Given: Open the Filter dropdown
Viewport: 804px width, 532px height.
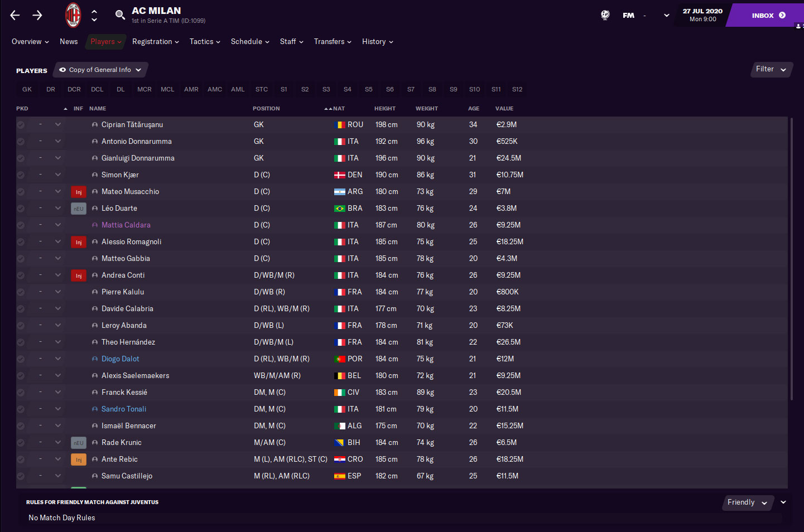Looking at the screenshot, I should 772,69.
